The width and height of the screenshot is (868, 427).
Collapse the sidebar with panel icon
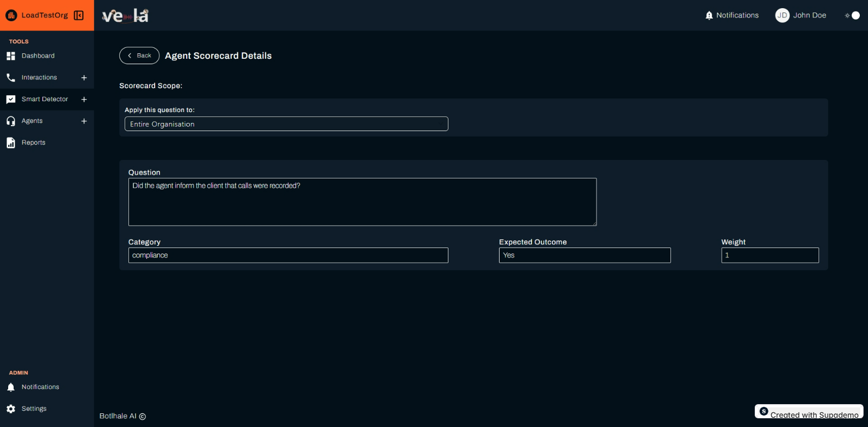[79, 15]
